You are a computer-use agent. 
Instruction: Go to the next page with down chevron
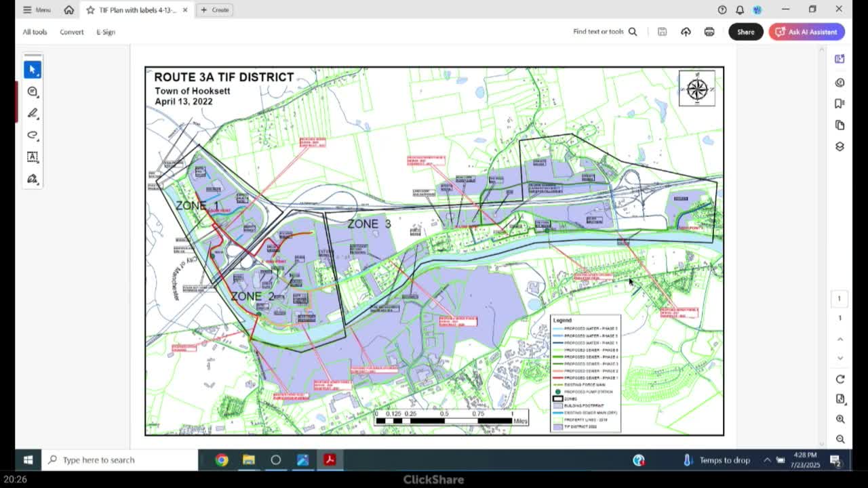point(840,358)
